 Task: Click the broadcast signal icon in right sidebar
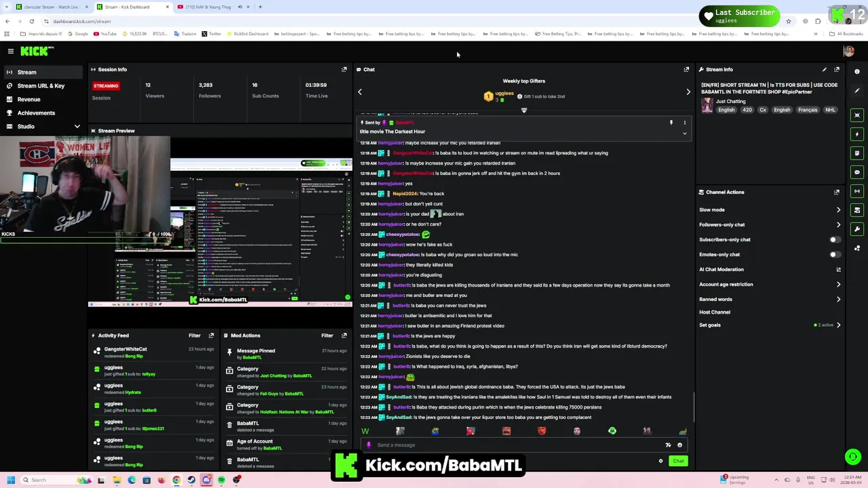click(x=857, y=191)
